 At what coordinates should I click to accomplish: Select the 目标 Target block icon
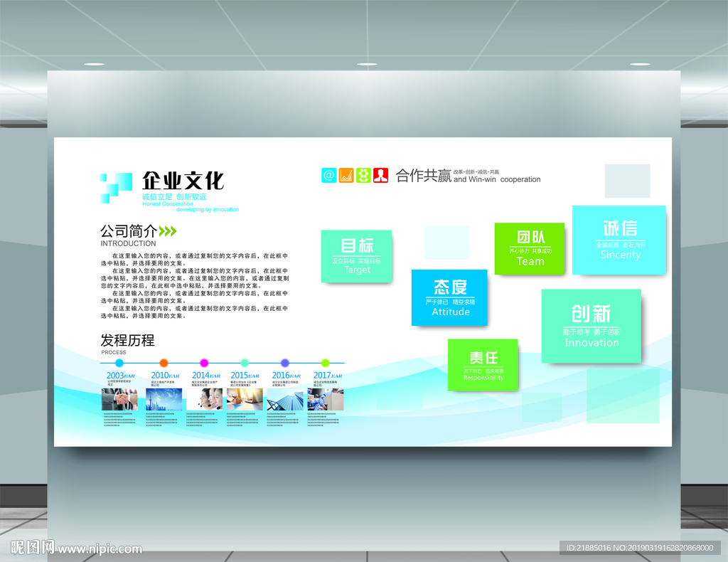click(356, 256)
